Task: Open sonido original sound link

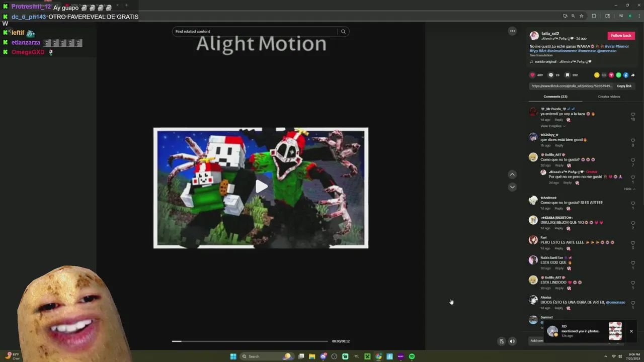Action: tap(563, 62)
